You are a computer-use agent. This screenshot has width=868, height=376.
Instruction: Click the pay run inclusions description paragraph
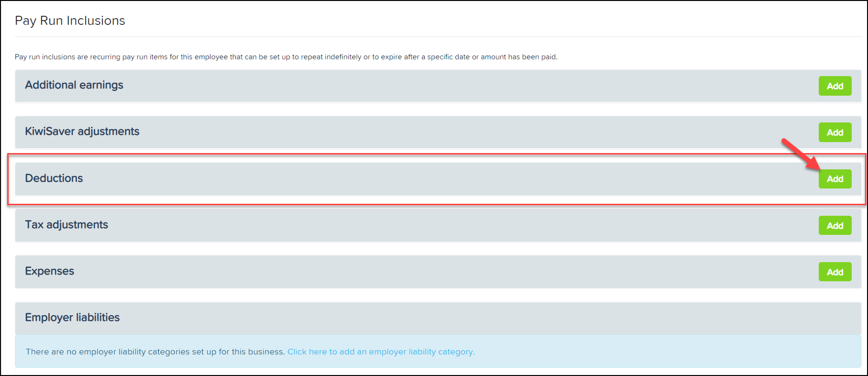coord(286,57)
